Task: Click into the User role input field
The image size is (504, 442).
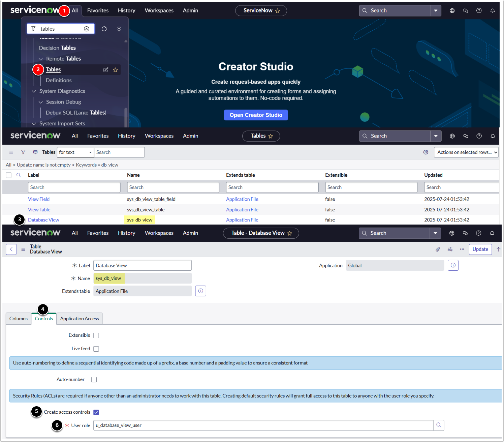Action: [x=263, y=425]
